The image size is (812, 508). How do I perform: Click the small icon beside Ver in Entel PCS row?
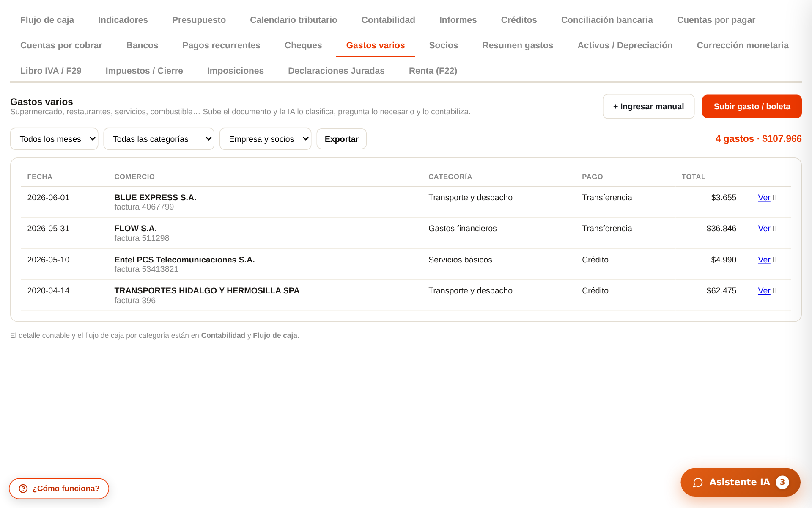774,260
